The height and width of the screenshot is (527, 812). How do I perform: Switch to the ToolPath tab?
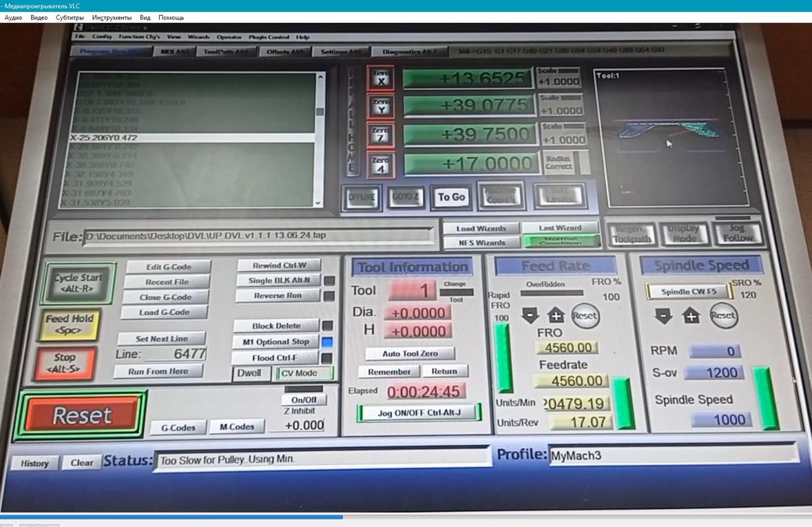226,51
